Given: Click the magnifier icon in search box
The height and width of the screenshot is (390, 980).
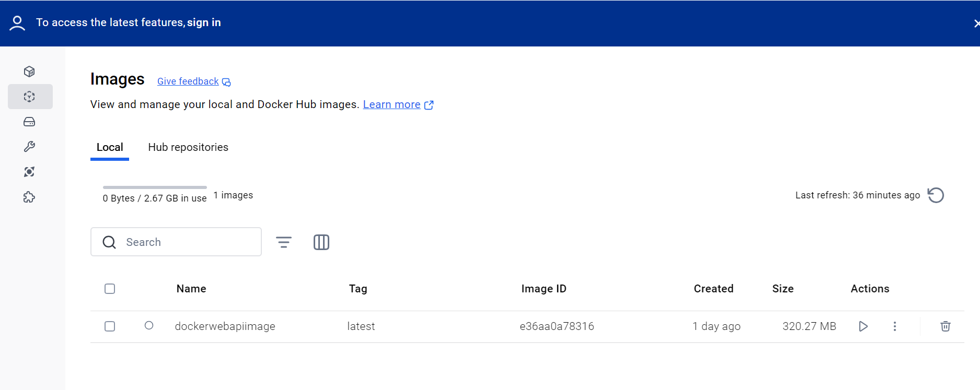Looking at the screenshot, I should 109,242.
